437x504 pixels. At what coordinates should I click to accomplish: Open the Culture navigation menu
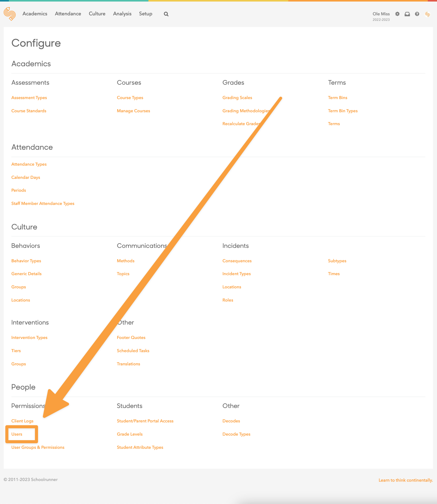coord(97,14)
